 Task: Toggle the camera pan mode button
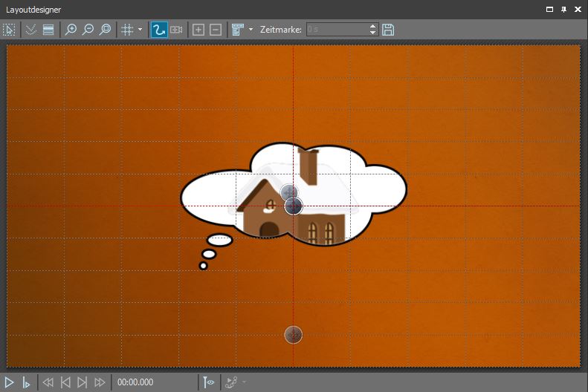click(176, 30)
